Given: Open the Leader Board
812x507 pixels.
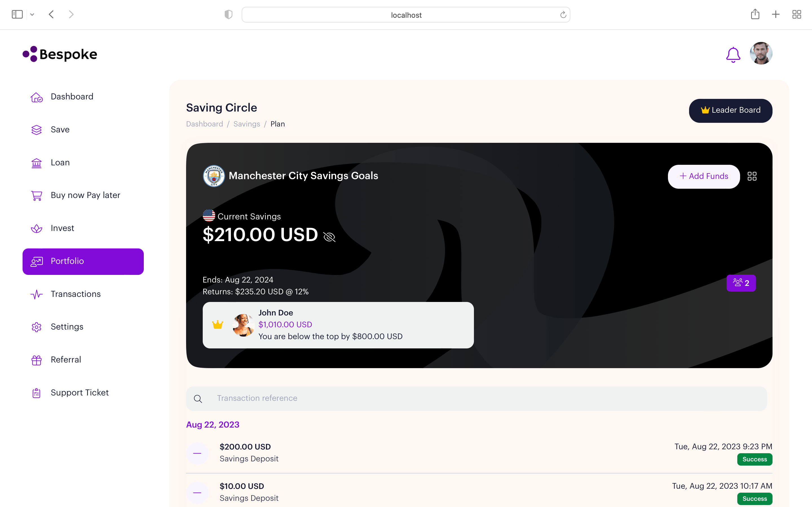Looking at the screenshot, I should click(x=731, y=111).
